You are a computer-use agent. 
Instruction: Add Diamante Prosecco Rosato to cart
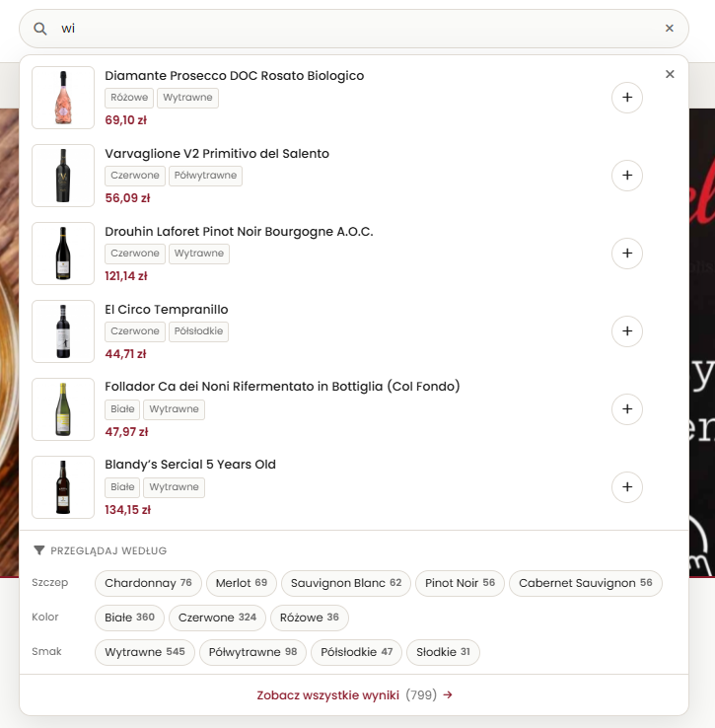[x=627, y=98]
